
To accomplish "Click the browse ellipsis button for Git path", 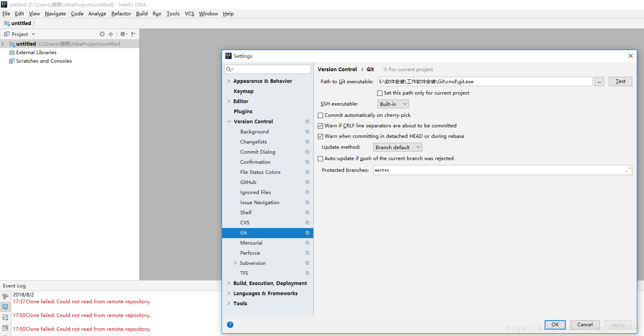I will click(x=599, y=82).
